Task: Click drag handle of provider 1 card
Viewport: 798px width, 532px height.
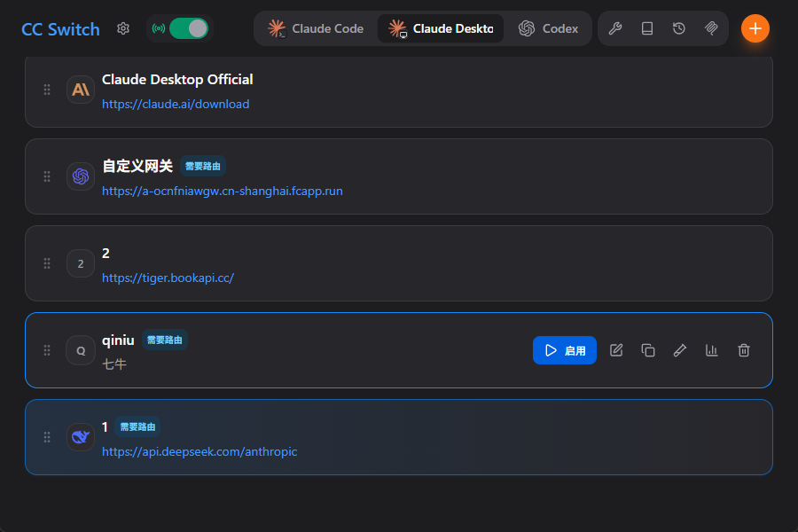Action: pyautogui.click(x=47, y=437)
